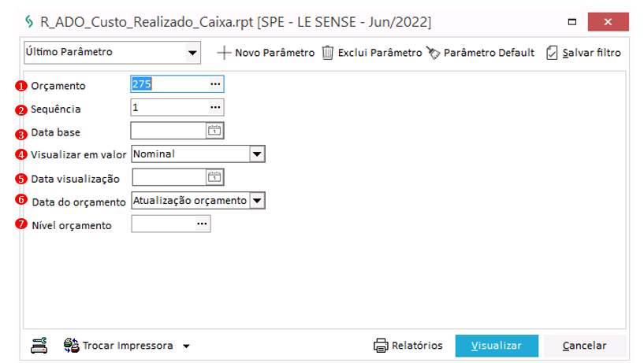Viewport: 644px width, 363px height.
Task: Open the Nível orçamento lookup ellipsis button
Action: [202, 224]
